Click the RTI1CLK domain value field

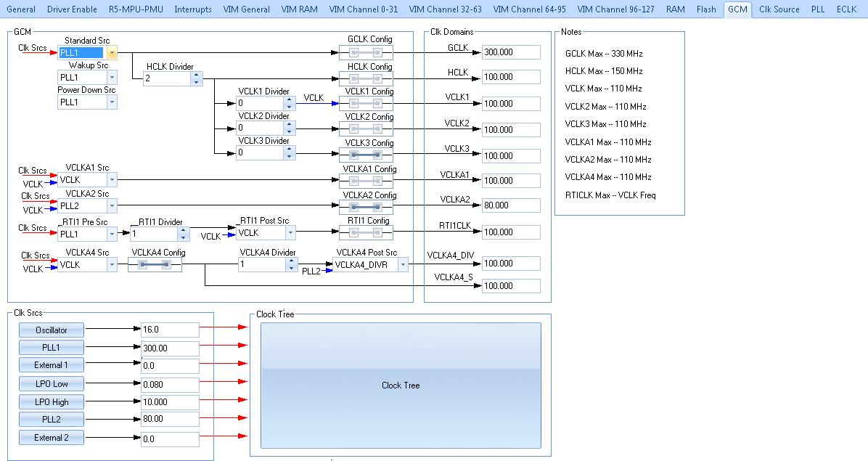tap(511, 232)
